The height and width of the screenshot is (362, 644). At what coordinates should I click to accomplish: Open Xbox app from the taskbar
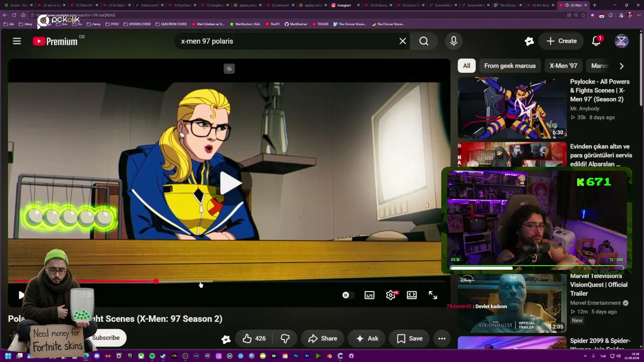point(141,356)
